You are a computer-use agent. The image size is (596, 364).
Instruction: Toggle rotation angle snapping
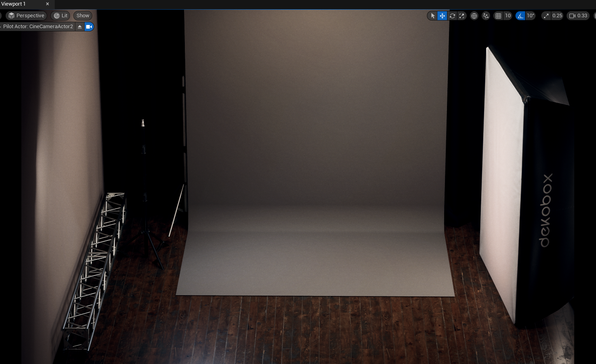point(520,16)
